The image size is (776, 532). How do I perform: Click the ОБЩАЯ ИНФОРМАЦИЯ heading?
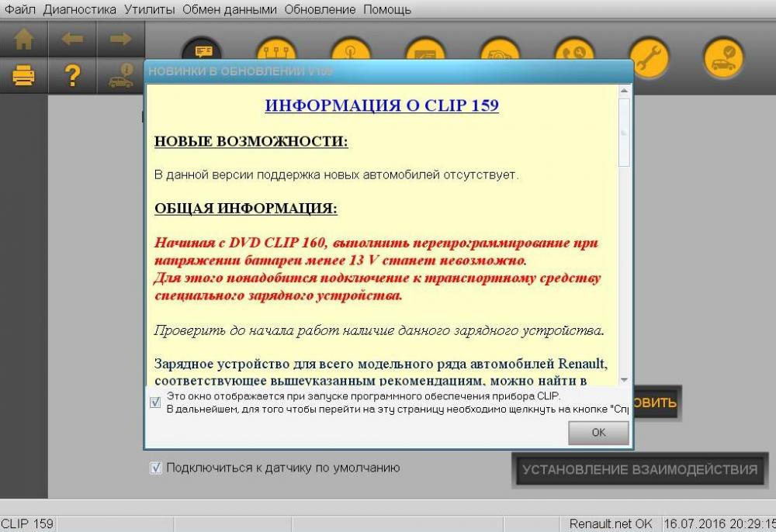point(245,208)
